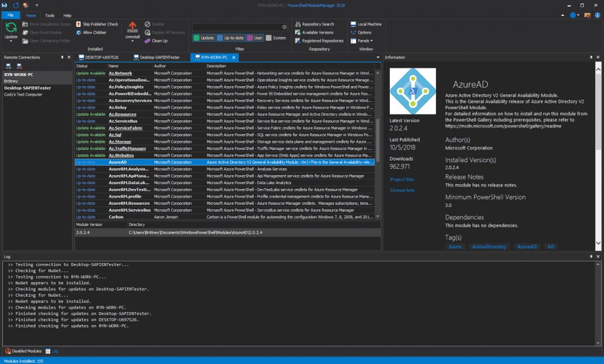Pin the Information panel
The height and width of the screenshot is (364, 604).
coord(591,57)
